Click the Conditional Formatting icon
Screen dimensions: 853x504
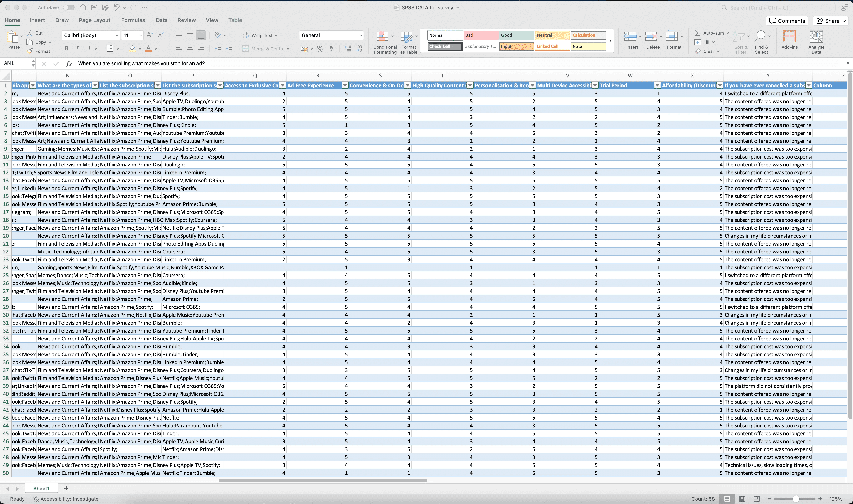tap(382, 37)
